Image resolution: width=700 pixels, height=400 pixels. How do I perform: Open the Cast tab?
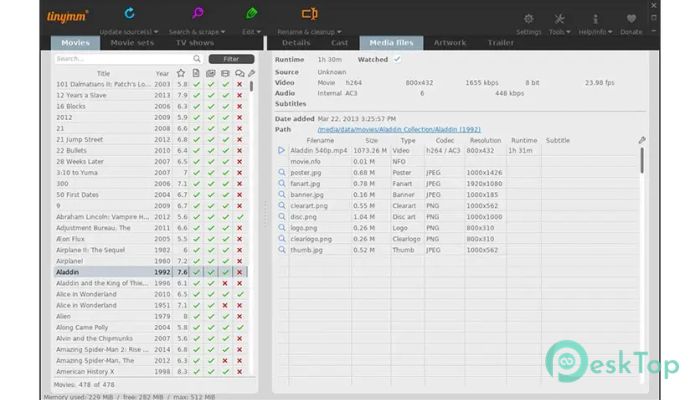[x=339, y=43]
